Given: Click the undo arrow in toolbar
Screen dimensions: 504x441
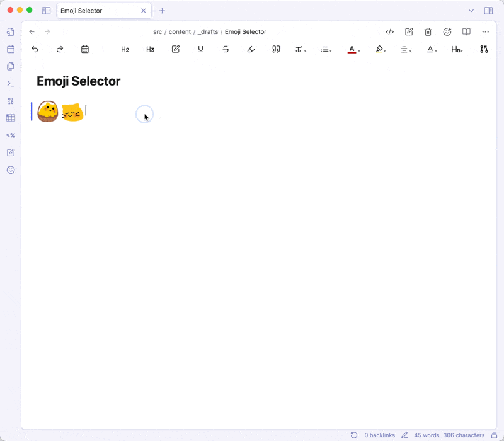Looking at the screenshot, I should (x=35, y=49).
